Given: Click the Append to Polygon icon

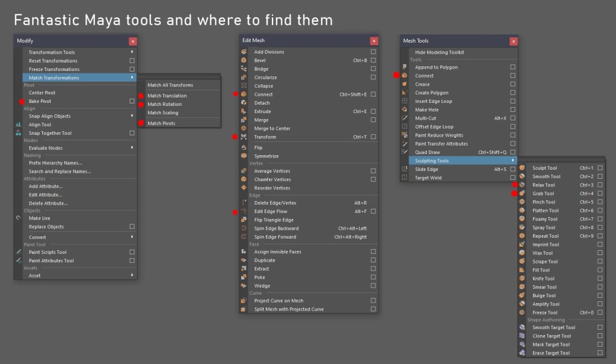Looking at the screenshot, I should [x=404, y=67].
